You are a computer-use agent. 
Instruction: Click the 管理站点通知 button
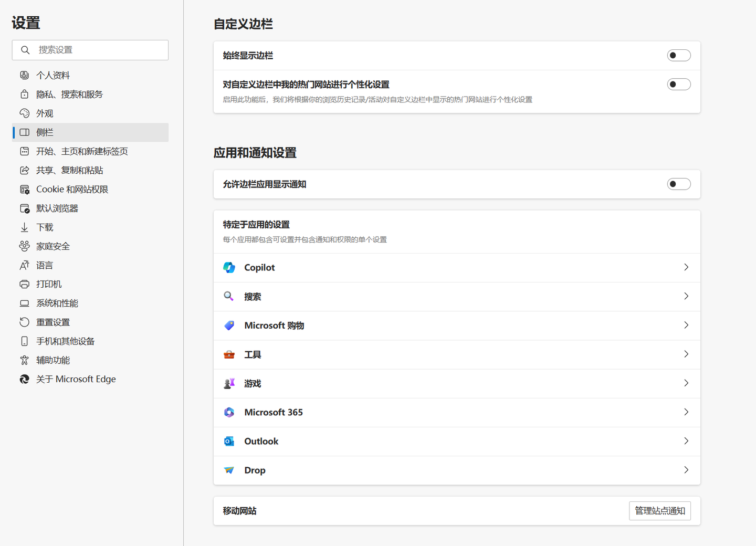click(660, 510)
